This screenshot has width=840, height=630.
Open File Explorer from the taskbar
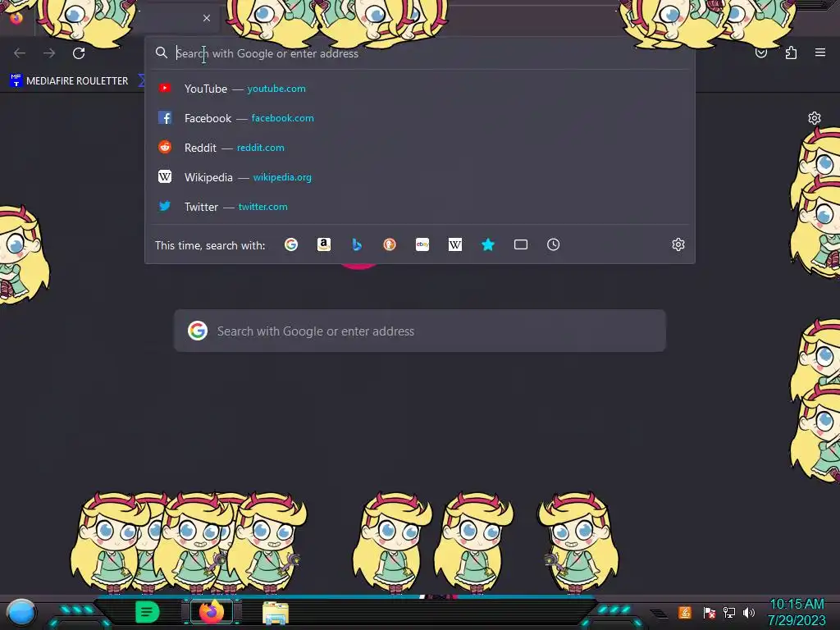coord(276,613)
